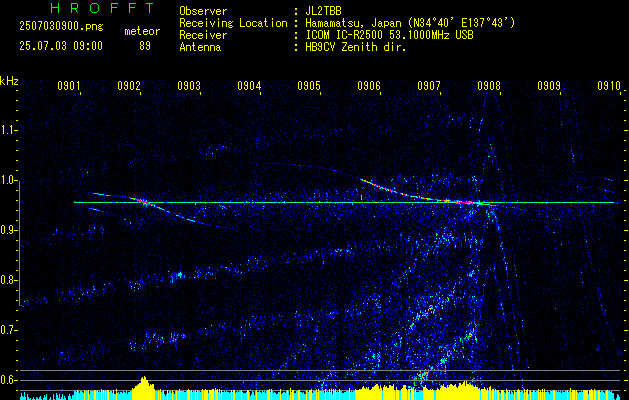
Task: Click time marker 0905
Action: [309, 86]
